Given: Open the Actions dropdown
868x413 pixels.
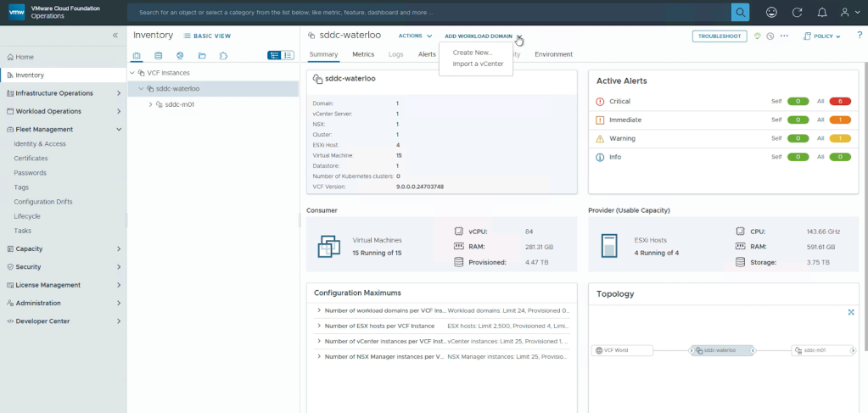Looking at the screenshot, I should (x=415, y=36).
